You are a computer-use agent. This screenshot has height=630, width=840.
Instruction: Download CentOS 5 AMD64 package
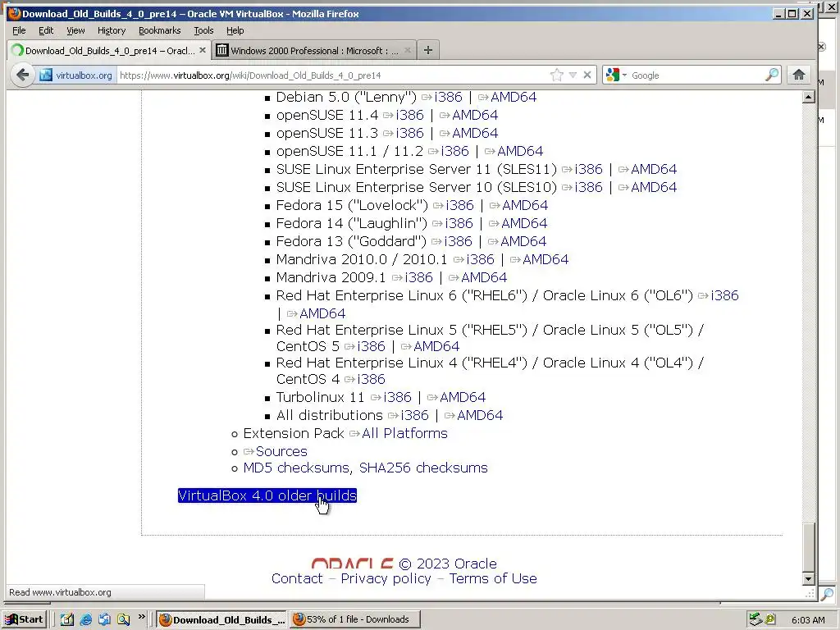point(436,347)
